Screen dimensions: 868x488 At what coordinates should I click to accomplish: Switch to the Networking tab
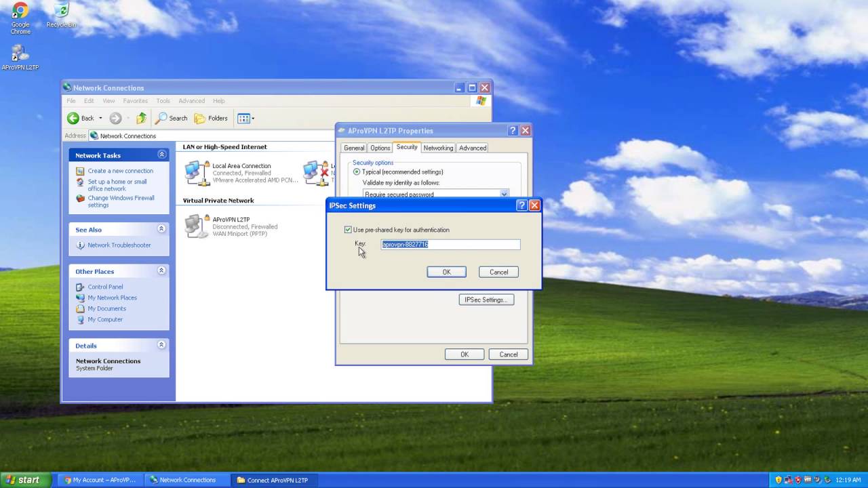point(438,148)
